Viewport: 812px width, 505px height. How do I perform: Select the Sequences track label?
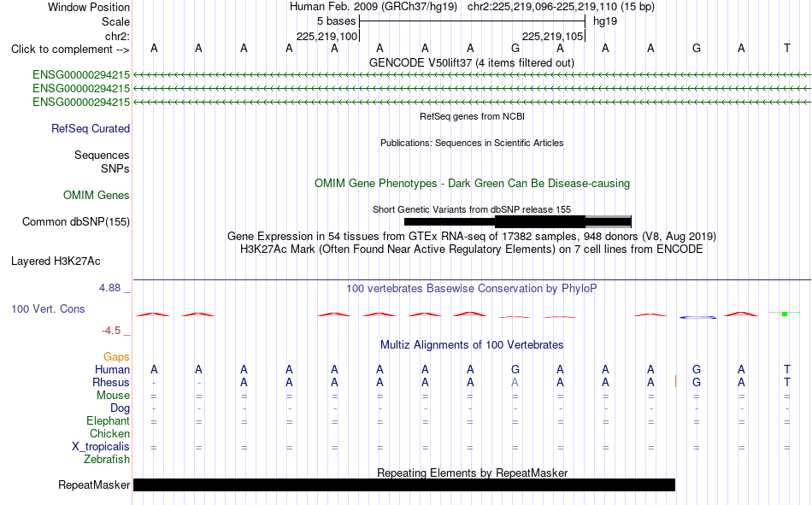pos(102,155)
